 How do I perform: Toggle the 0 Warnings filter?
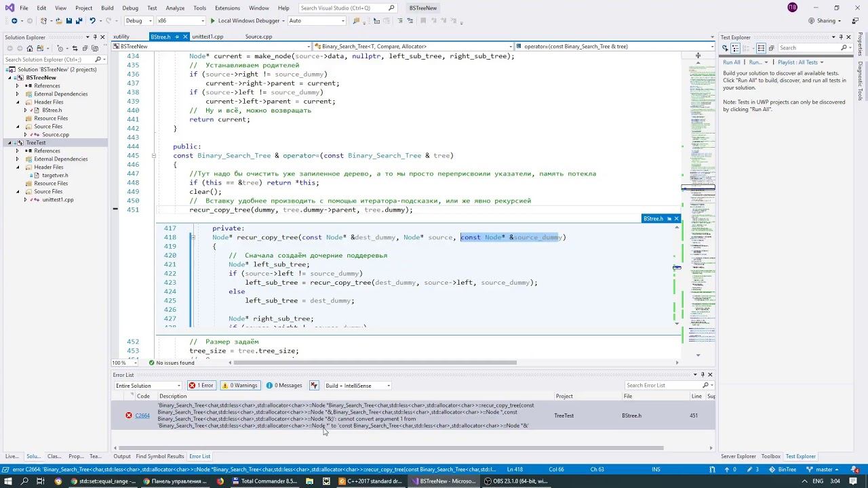tap(240, 386)
